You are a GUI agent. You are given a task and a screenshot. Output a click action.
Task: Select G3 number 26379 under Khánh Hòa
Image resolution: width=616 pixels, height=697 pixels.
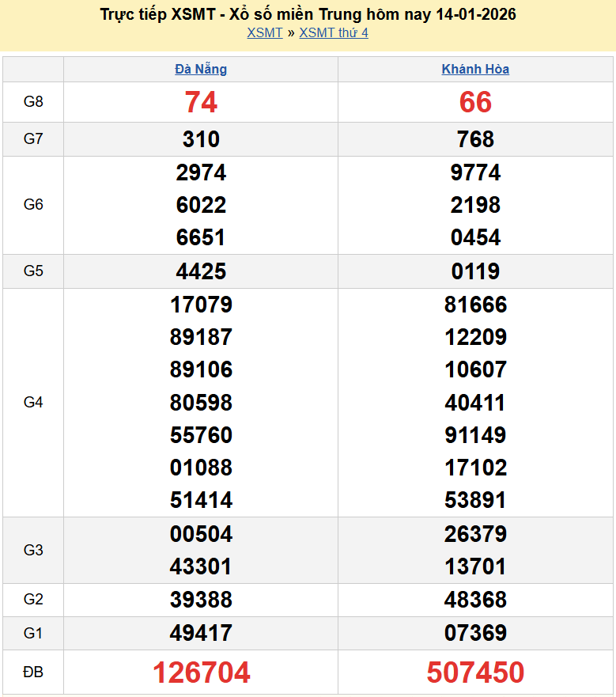475,534
